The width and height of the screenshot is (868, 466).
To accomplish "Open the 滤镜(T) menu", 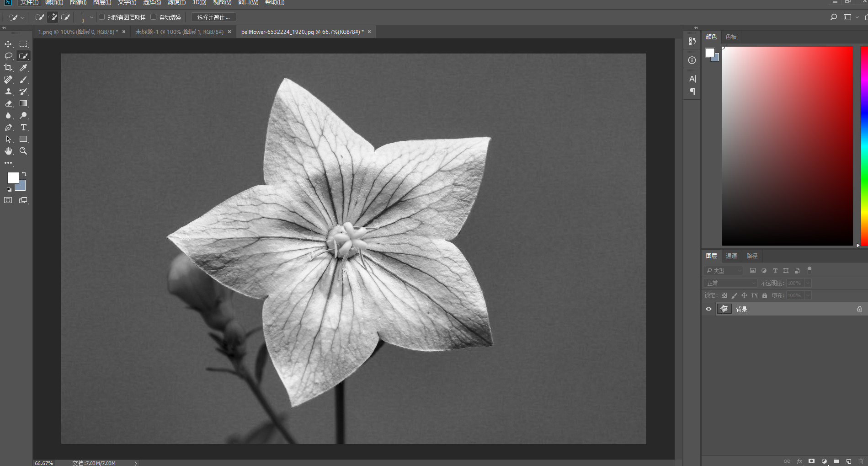I will (176, 2).
